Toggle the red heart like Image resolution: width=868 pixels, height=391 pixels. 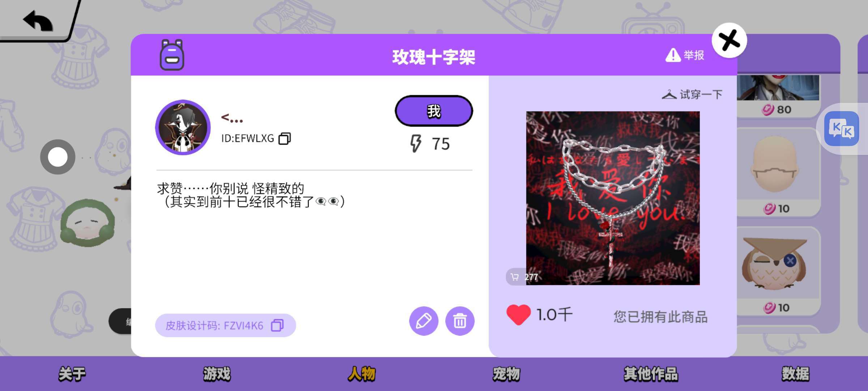tap(518, 315)
